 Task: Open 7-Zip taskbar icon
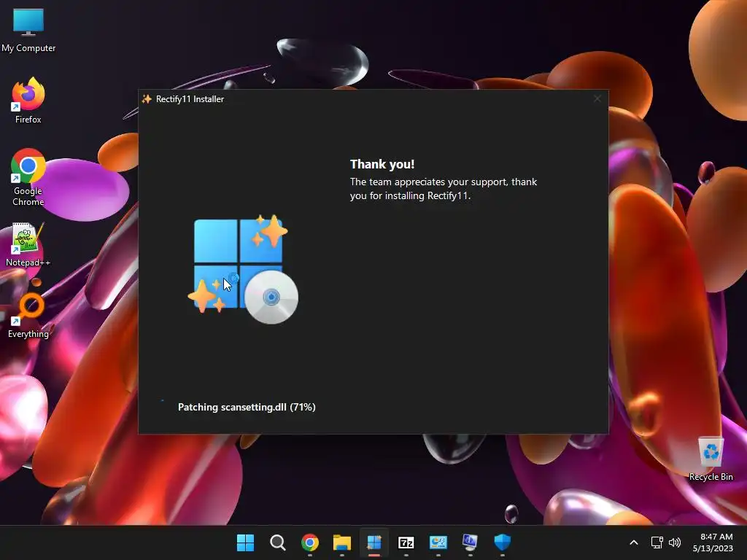[x=406, y=542]
